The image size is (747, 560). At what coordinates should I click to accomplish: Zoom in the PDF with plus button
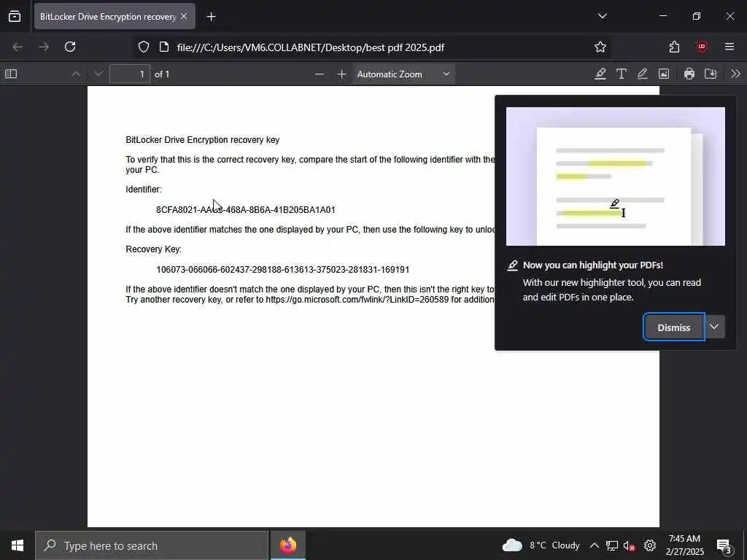click(x=341, y=74)
